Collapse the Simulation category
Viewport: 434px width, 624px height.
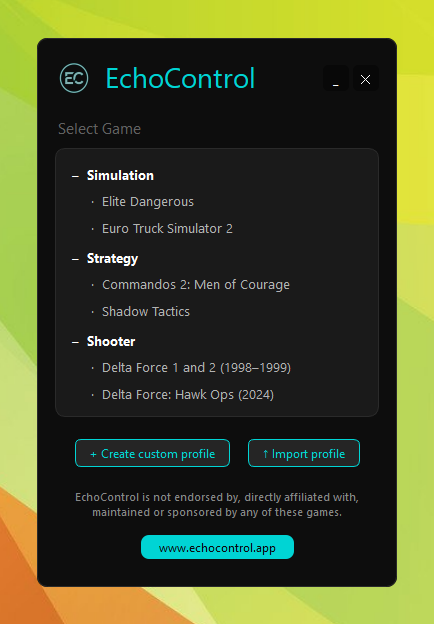tap(75, 176)
